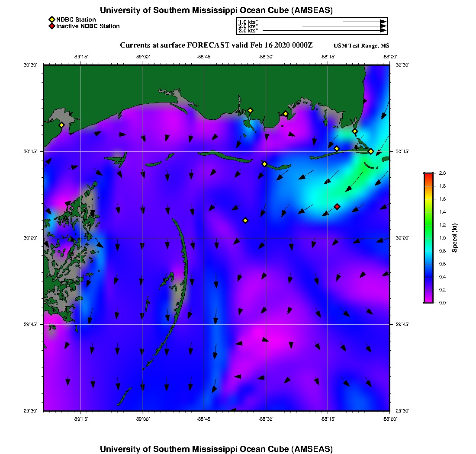The image size is (476, 454).
Task: Select the yellow station marker just east of -88°15'
Action: tap(337, 149)
